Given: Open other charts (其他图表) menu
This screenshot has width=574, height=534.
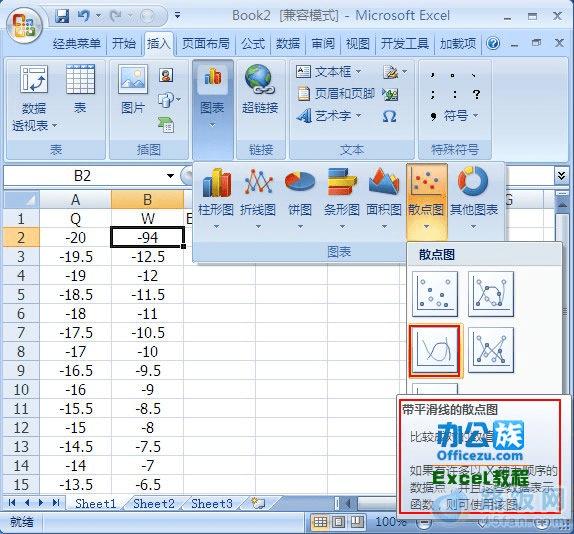Looking at the screenshot, I should coord(473,198).
